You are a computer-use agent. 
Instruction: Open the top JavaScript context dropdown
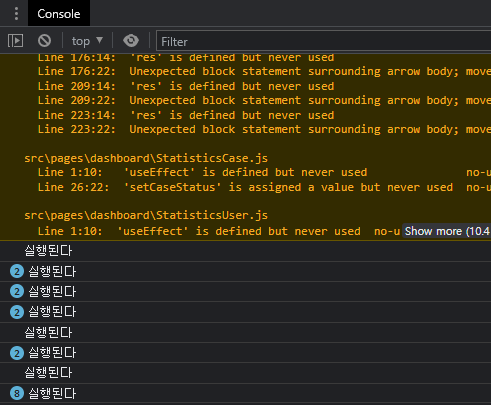tap(87, 41)
